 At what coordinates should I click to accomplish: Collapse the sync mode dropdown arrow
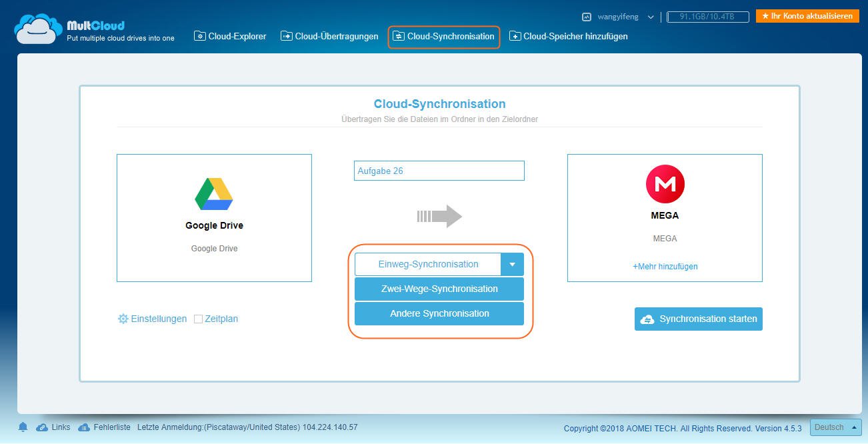click(x=512, y=264)
